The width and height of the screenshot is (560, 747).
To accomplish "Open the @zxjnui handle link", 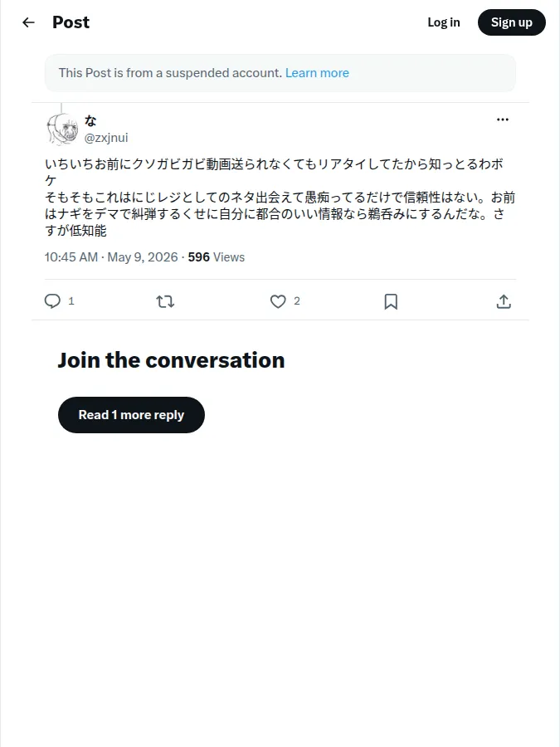I will click(x=106, y=138).
